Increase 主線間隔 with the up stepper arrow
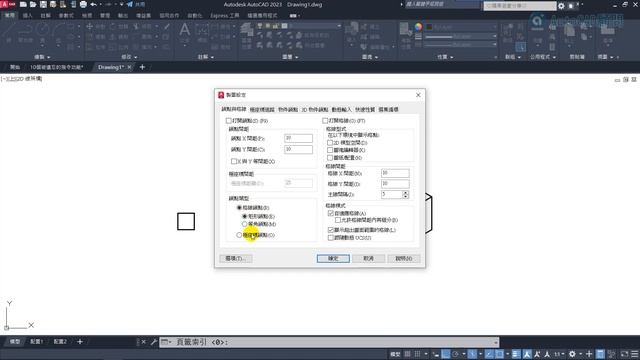Screen dimensions: 640x360 click(x=406, y=193)
